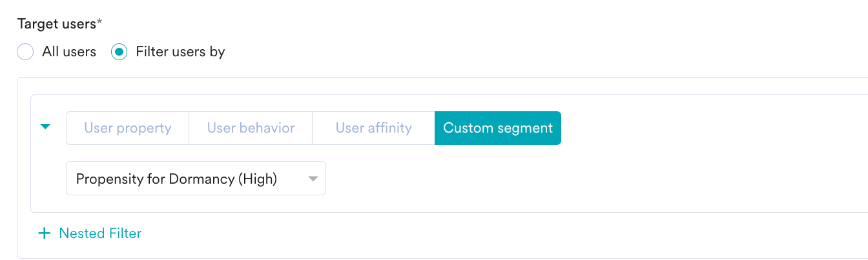Click the plus icon beside Nested Filter

44,233
